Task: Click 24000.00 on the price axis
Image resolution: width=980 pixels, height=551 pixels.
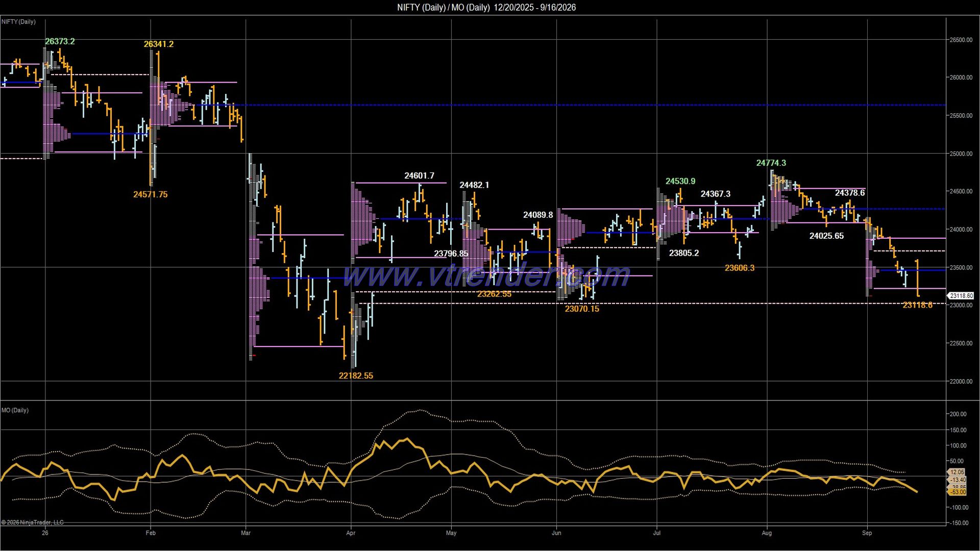Action: [961, 230]
